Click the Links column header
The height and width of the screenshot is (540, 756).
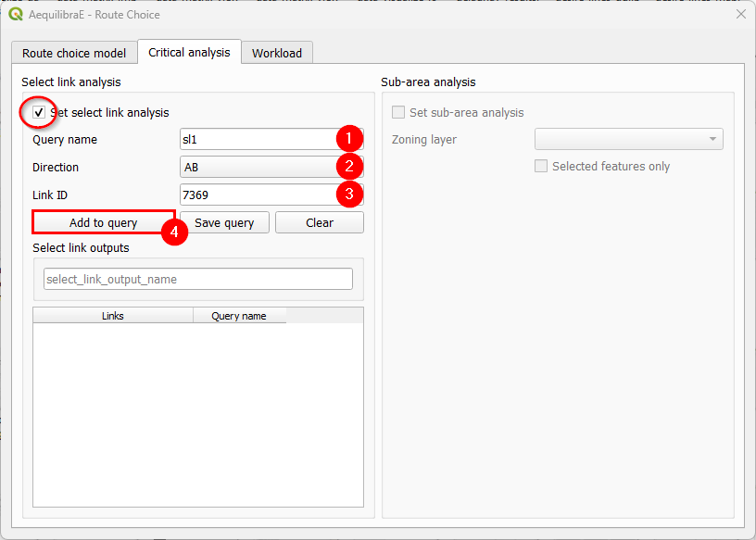tap(113, 316)
